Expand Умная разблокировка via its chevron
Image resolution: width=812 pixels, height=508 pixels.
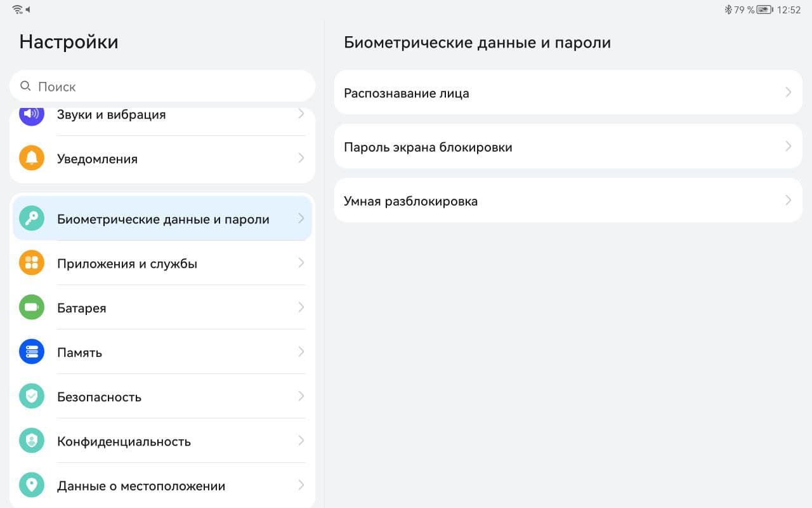point(788,201)
